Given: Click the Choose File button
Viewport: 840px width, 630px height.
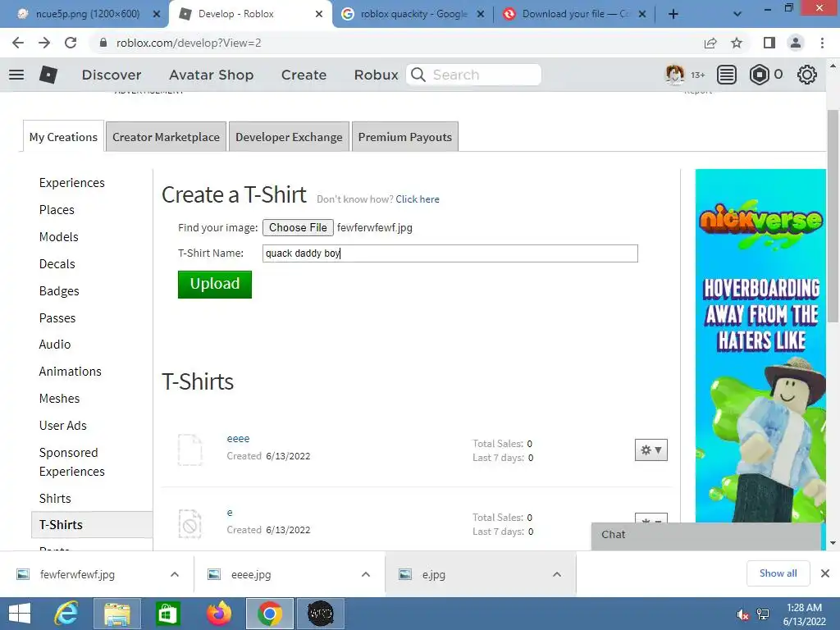Looking at the screenshot, I should 298,228.
